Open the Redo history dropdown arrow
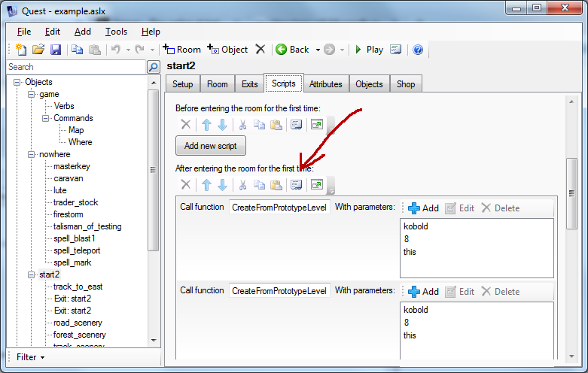The image size is (588, 373). (x=152, y=50)
